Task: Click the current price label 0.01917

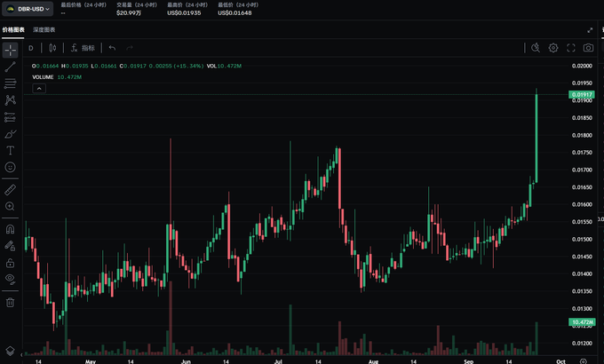Action: [582, 94]
